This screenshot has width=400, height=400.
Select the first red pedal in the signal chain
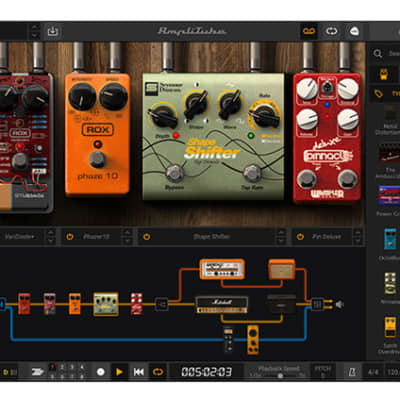pyautogui.click(x=24, y=303)
